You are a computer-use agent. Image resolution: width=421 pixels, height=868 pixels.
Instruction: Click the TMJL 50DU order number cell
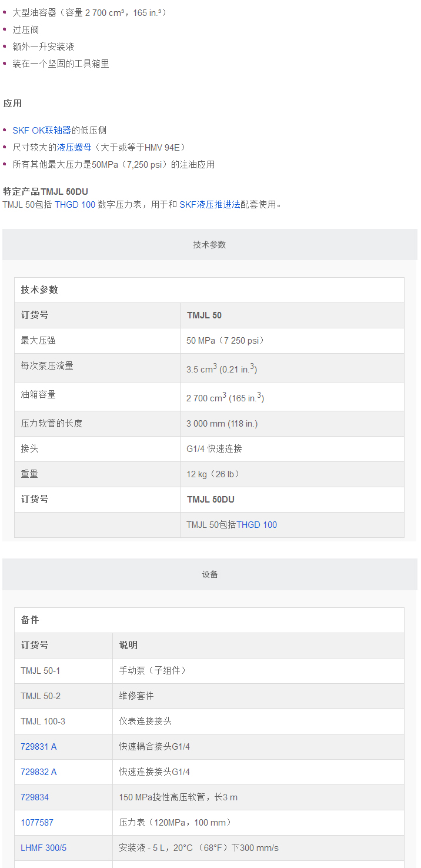click(x=210, y=500)
